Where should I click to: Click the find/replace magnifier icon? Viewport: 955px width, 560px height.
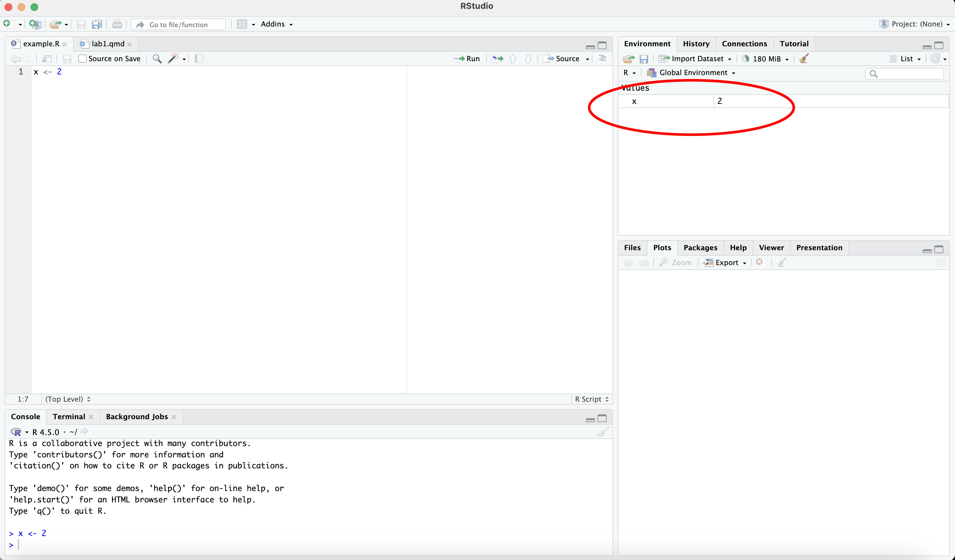click(157, 59)
